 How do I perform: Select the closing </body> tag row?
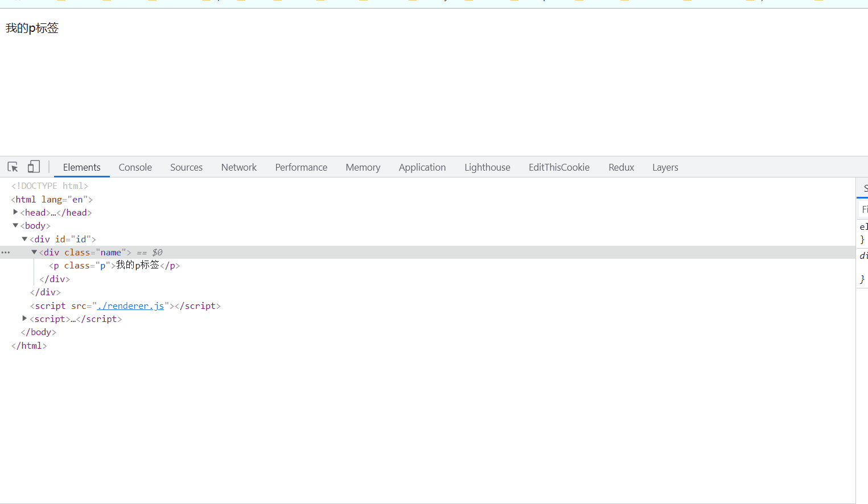(39, 332)
